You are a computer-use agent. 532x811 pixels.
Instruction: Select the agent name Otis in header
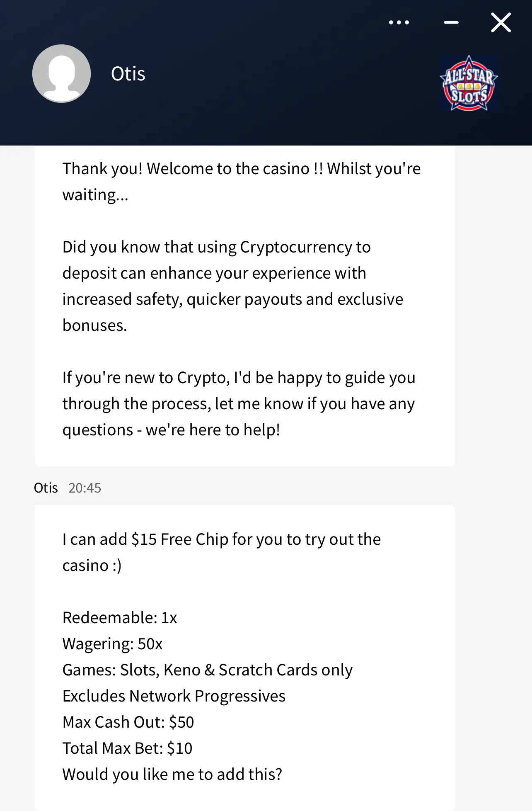[x=128, y=74]
